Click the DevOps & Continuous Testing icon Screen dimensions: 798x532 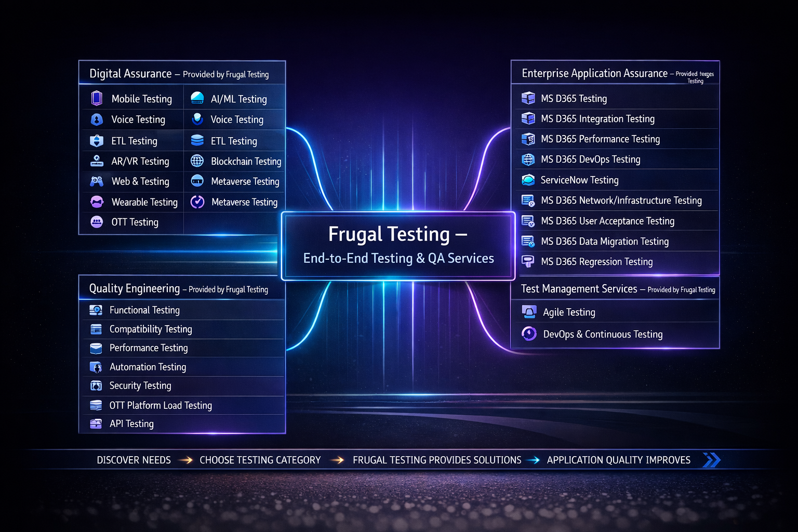[x=529, y=334]
